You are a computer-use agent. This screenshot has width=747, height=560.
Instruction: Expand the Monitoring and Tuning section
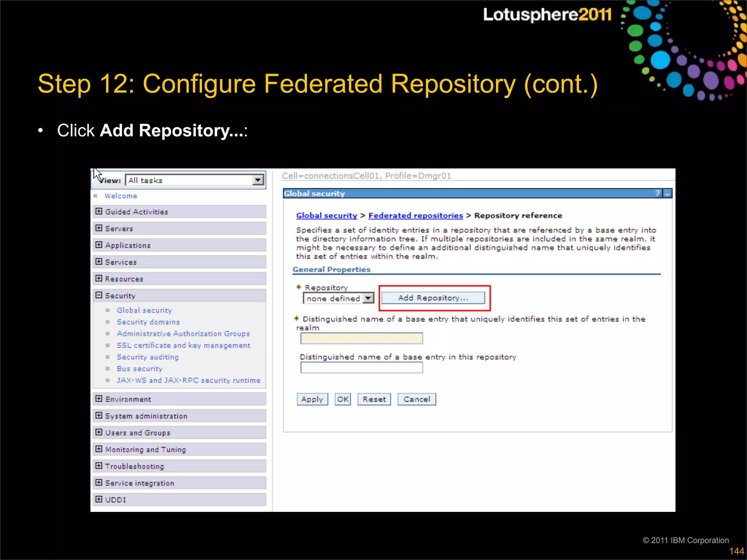click(99, 449)
